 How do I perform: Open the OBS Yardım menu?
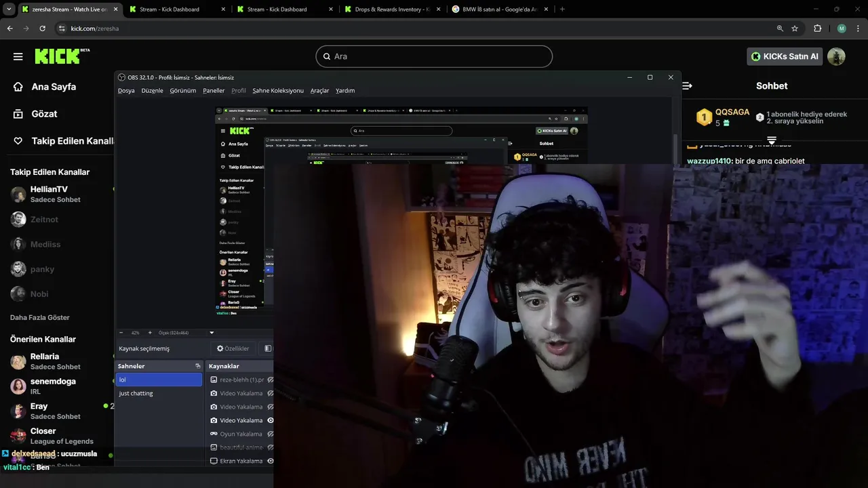click(345, 90)
